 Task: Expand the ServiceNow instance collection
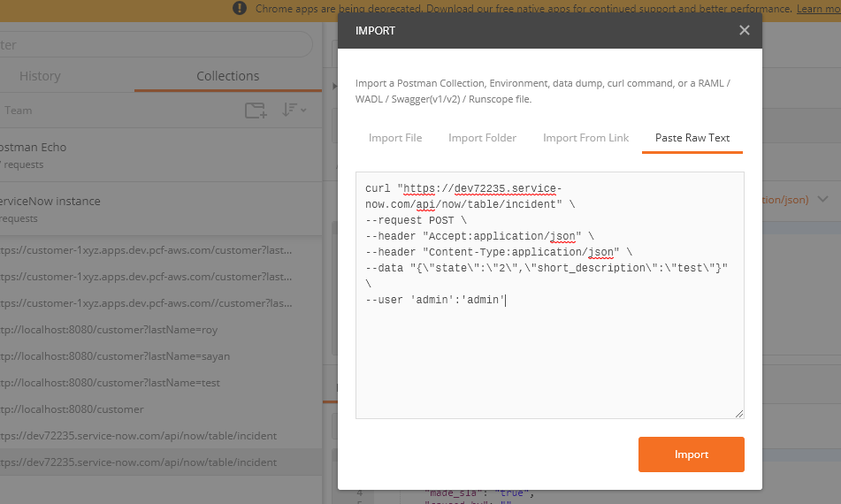coord(51,202)
